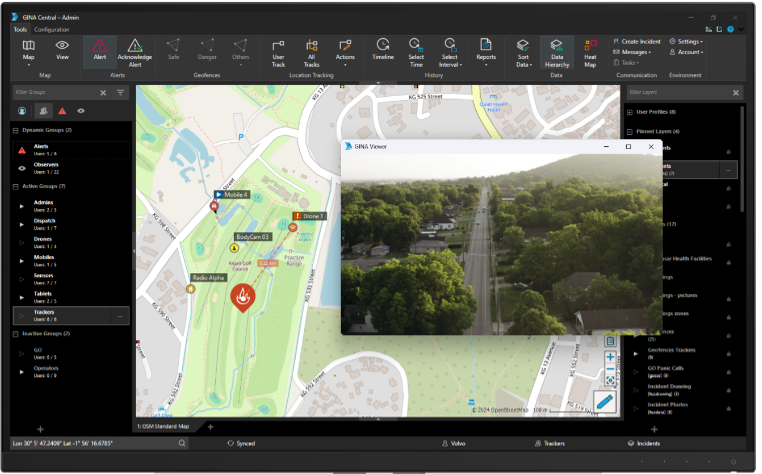The width and height of the screenshot is (762, 474).
Task: Click the fire incident marker on map
Action: [245, 296]
